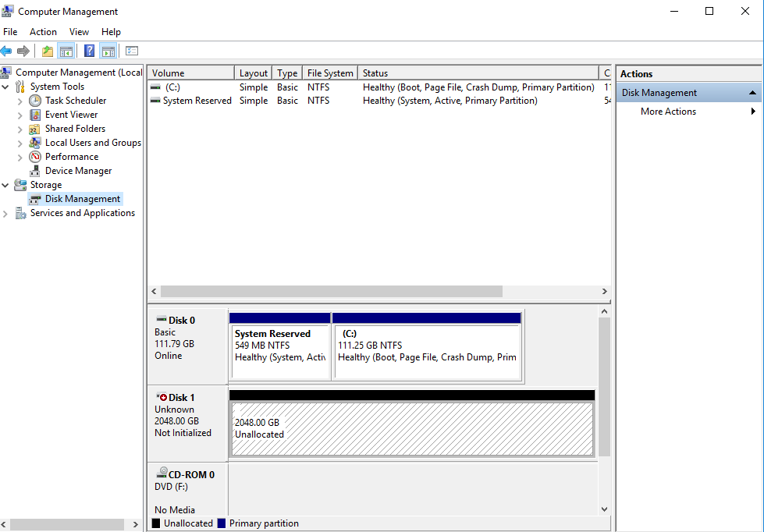The image size is (764, 532).
Task: Collapse the Storage tree node
Action: pos(5,186)
